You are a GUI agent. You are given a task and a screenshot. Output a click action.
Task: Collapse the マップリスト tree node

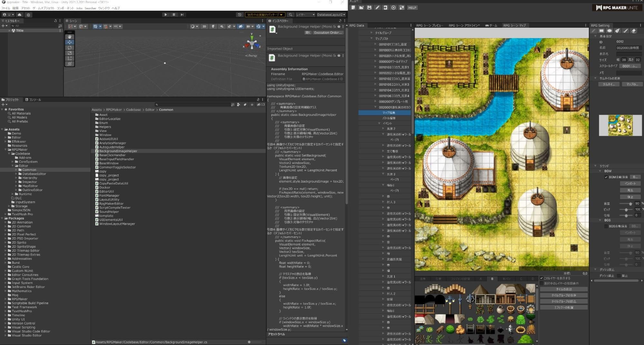coord(371,39)
